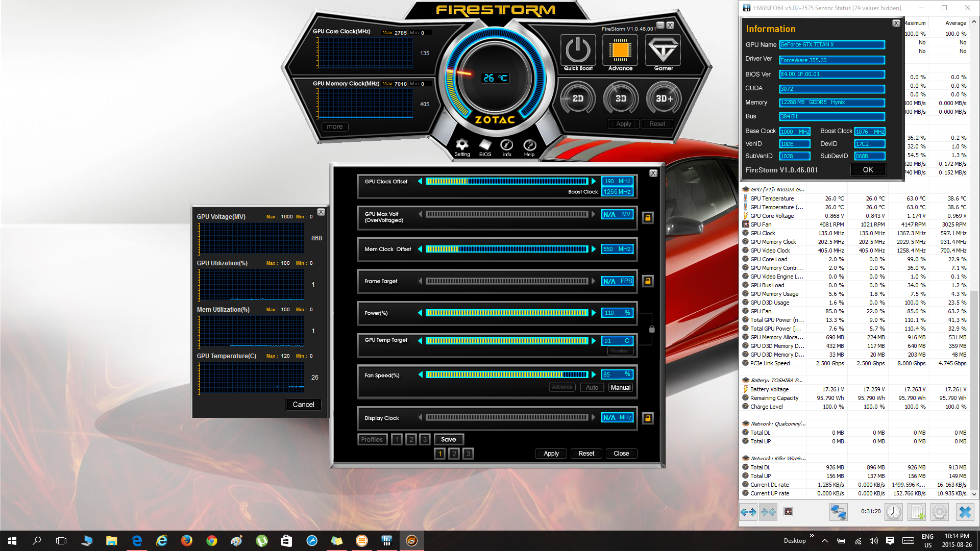Viewport: 980px width, 551px height.
Task: Open the BIOS icon in FireStorm
Action: pos(485,145)
